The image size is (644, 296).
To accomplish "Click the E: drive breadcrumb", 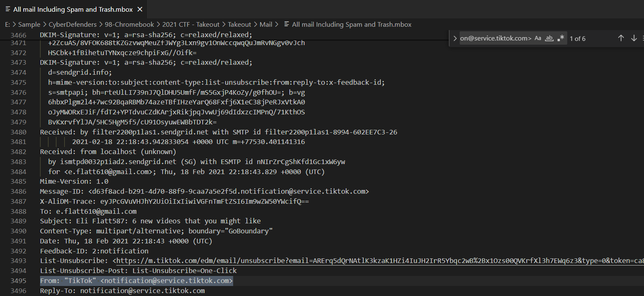I will pos(8,25).
